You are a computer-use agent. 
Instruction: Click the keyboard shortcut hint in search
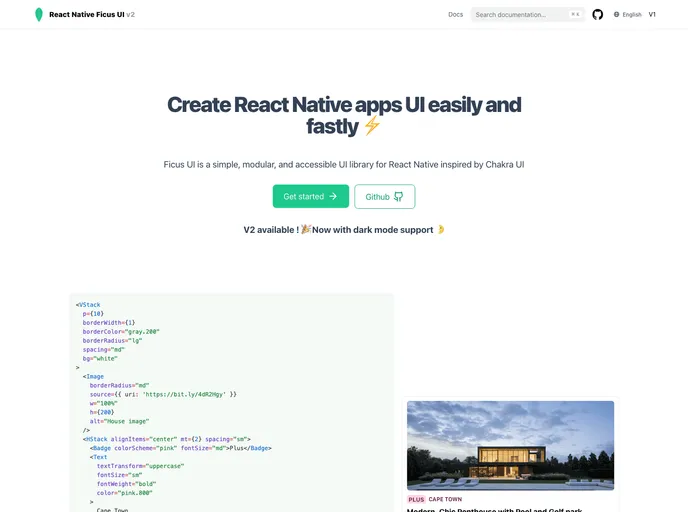(575, 14)
